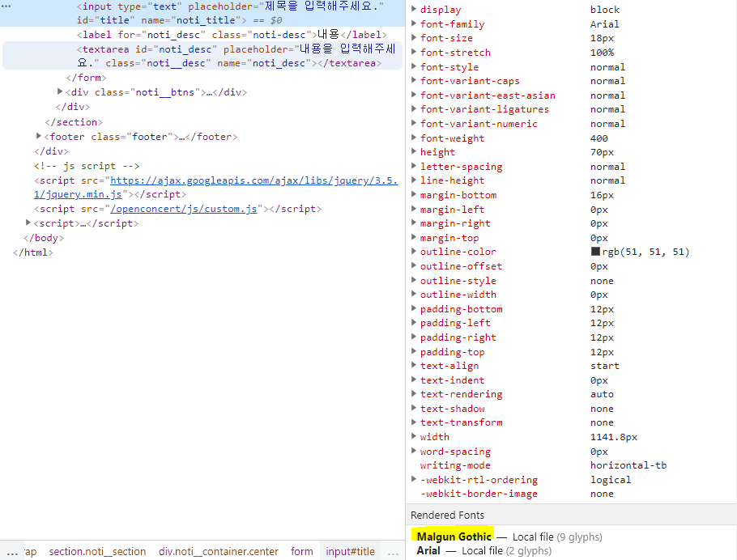
Task: Expand the outline-color property arrow
Action: tap(414, 252)
